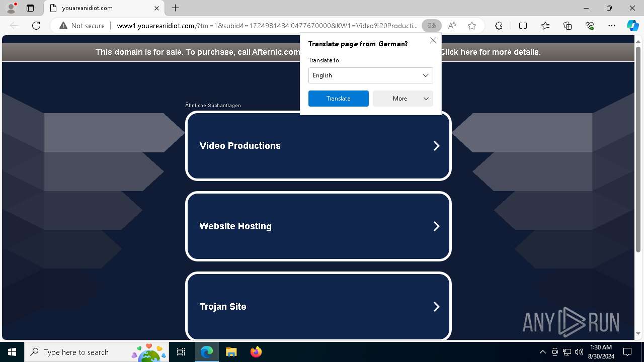The width and height of the screenshot is (644, 362).
Task: Open the Windows Start menu
Action: pos(12,352)
